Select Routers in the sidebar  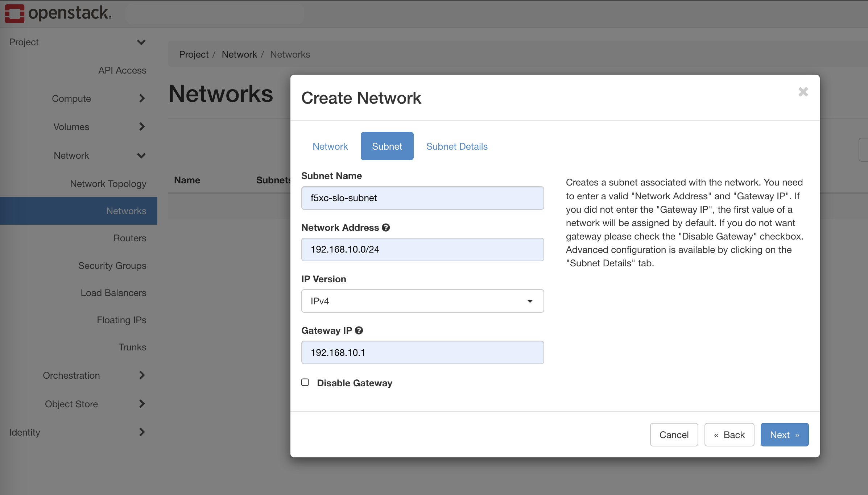pos(129,238)
